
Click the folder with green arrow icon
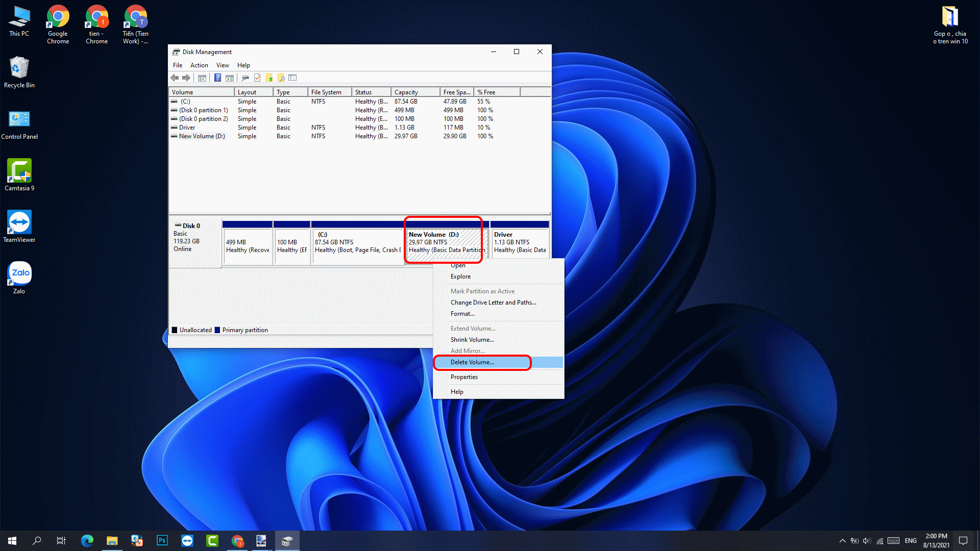[x=269, y=78]
